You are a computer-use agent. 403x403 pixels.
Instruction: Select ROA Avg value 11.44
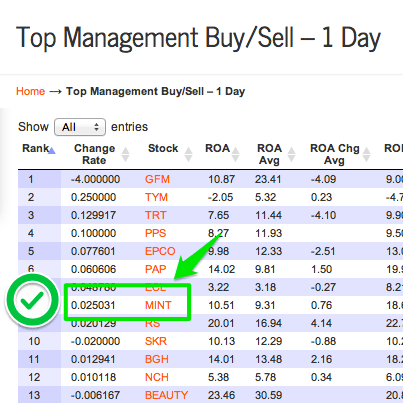pyautogui.click(x=268, y=215)
